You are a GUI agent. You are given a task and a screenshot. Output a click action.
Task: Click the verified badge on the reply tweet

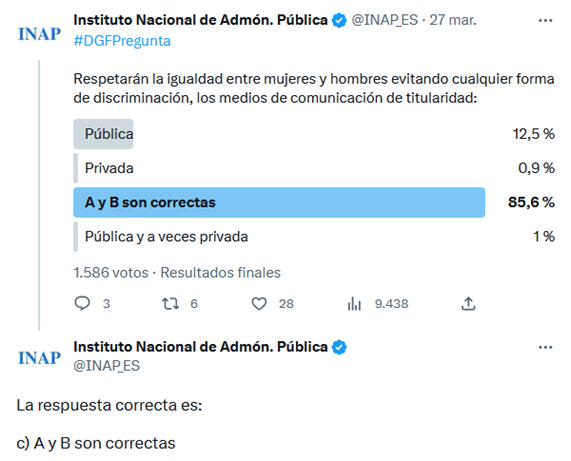(339, 347)
